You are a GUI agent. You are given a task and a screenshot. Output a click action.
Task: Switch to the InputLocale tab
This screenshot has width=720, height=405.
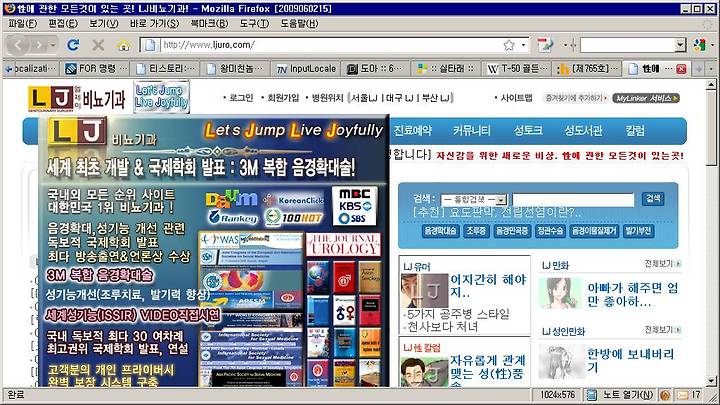(x=305, y=69)
